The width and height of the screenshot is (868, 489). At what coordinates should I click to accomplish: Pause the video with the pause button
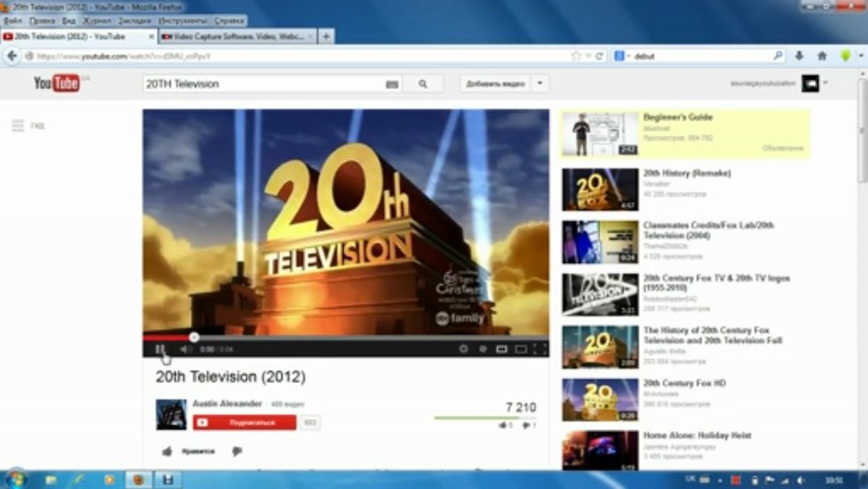pyautogui.click(x=159, y=349)
